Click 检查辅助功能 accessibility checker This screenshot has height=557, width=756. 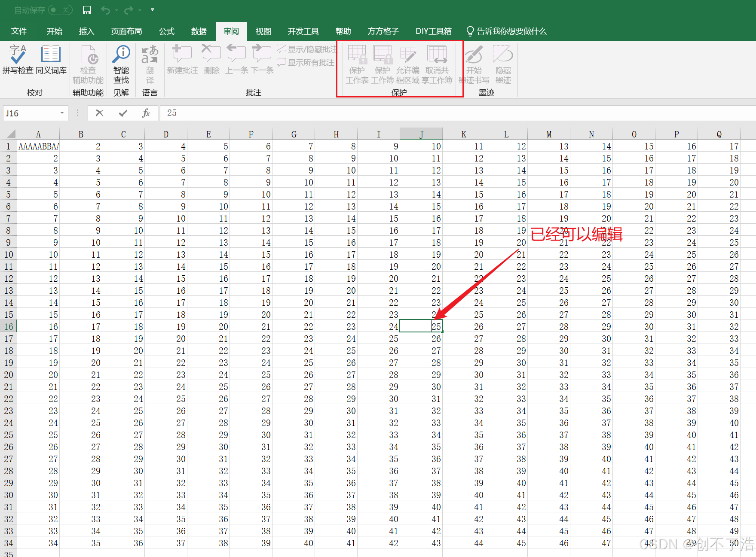88,64
